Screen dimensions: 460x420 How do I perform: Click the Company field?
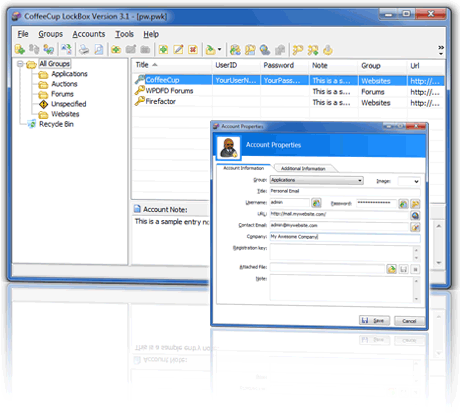pos(345,237)
